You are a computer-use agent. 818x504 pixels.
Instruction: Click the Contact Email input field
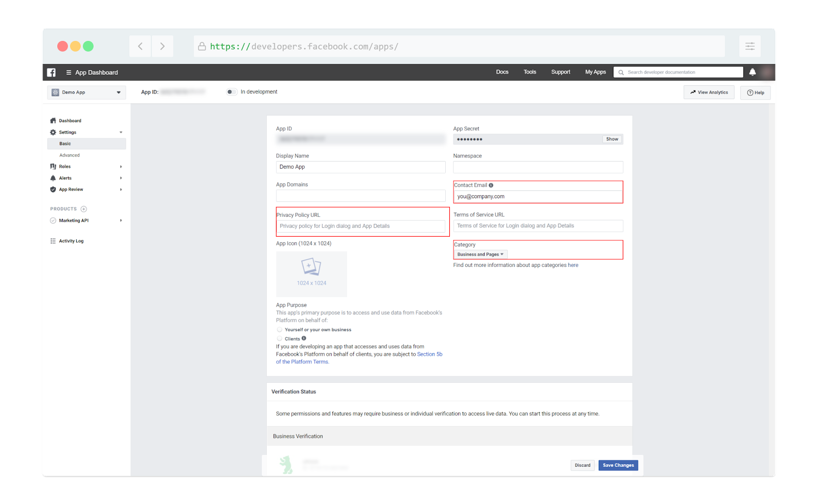pyautogui.click(x=538, y=196)
